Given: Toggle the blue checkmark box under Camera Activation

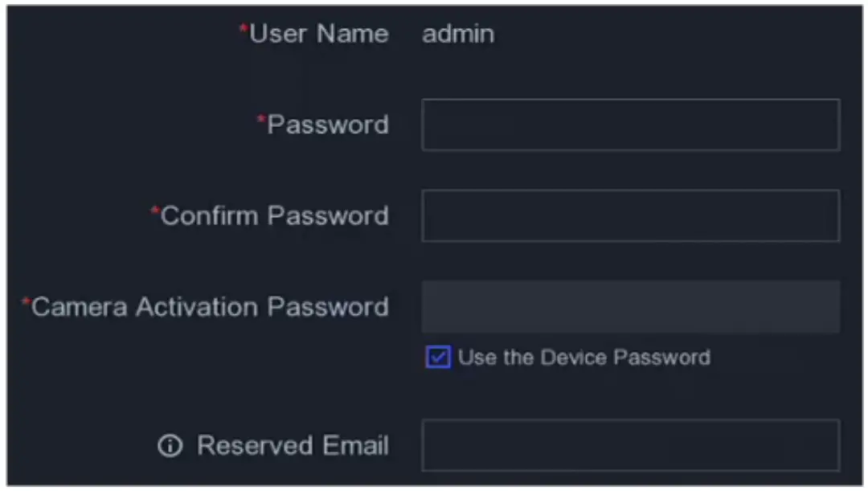Looking at the screenshot, I should pyautogui.click(x=438, y=358).
